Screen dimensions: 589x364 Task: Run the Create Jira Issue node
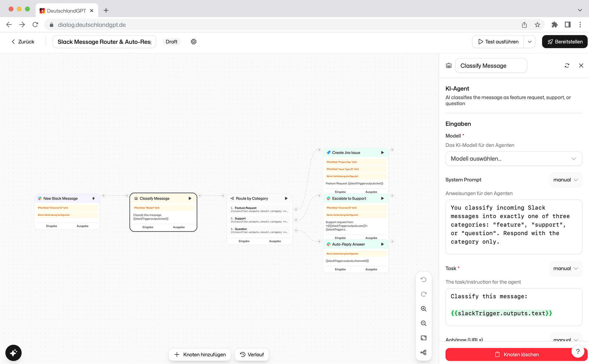click(x=383, y=153)
